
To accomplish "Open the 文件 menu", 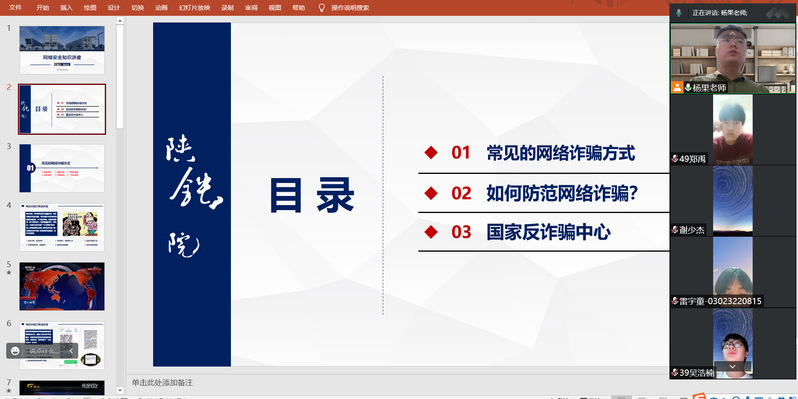I will pyautogui.click(x=15, y=8).
